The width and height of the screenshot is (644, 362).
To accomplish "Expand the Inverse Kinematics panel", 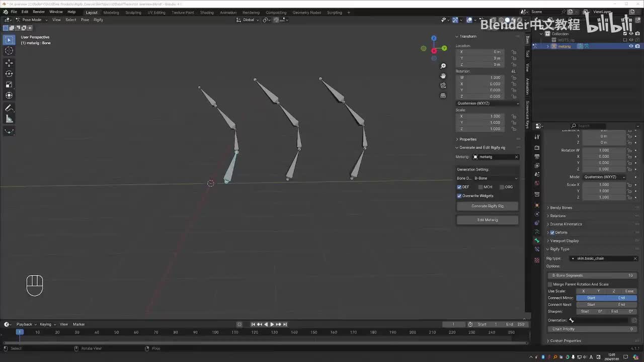I will pos(566,224).
